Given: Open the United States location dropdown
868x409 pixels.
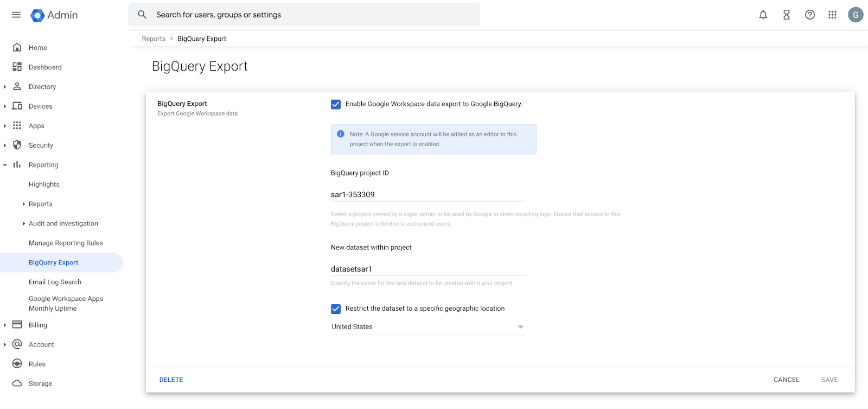Looking at the screenshot, I should 428,327.
